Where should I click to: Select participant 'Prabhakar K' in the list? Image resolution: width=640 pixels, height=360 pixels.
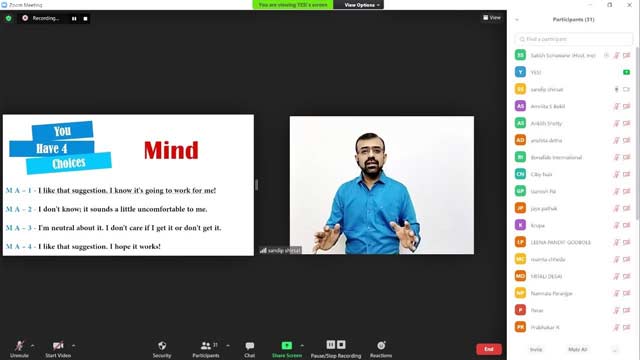(573, 327)
